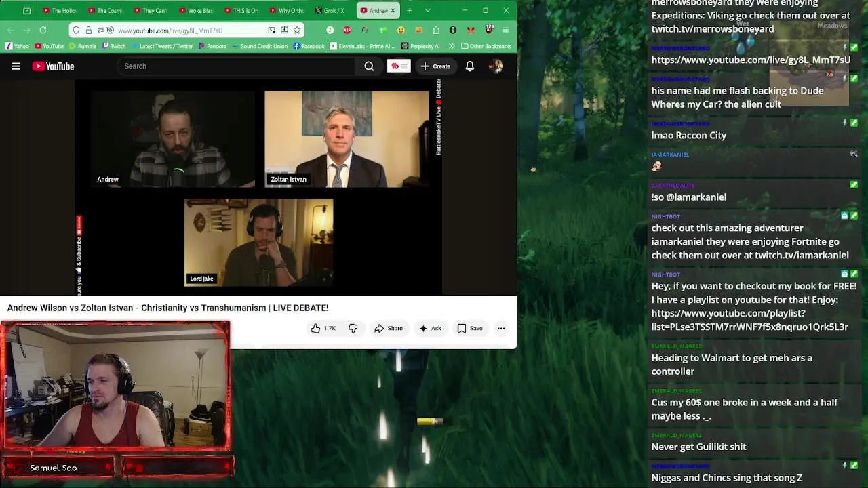
Task: Open the Rumble bookmark
Action: [82, 46]
